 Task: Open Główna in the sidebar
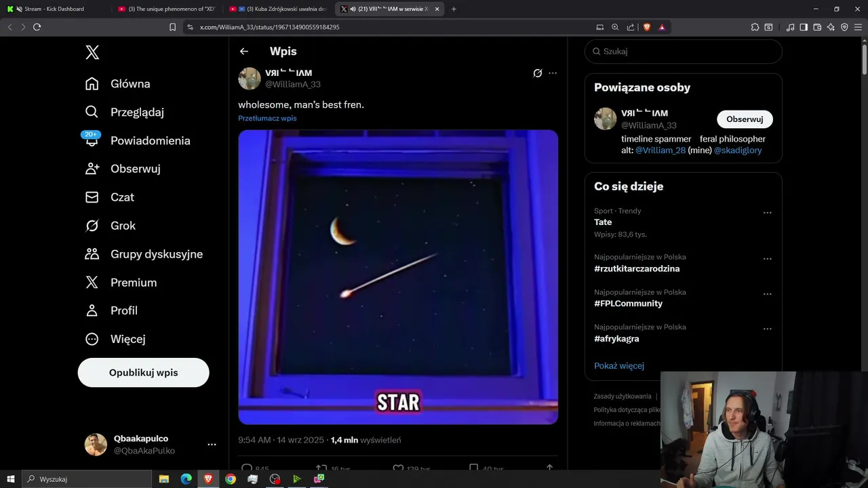[117, 84]
